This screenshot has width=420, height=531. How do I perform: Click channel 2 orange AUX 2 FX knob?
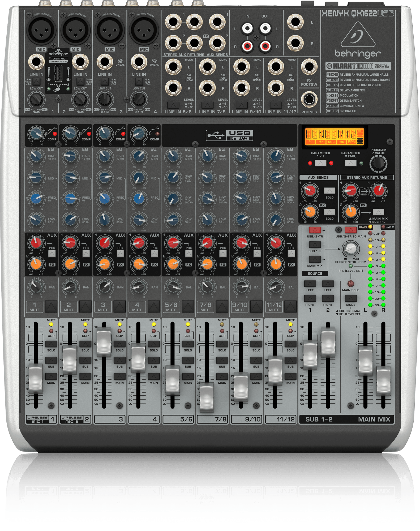coord(70,264)
